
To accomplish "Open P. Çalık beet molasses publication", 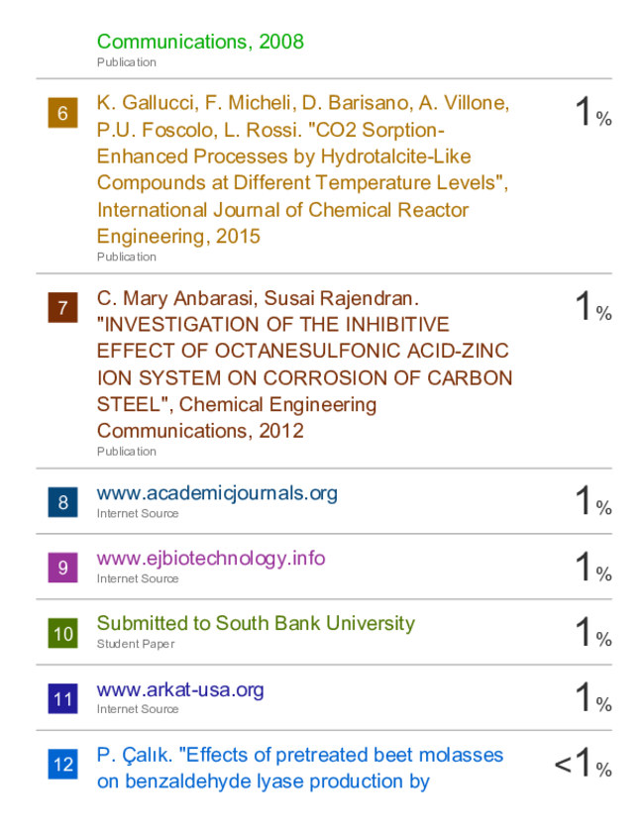I will point(299,769).
